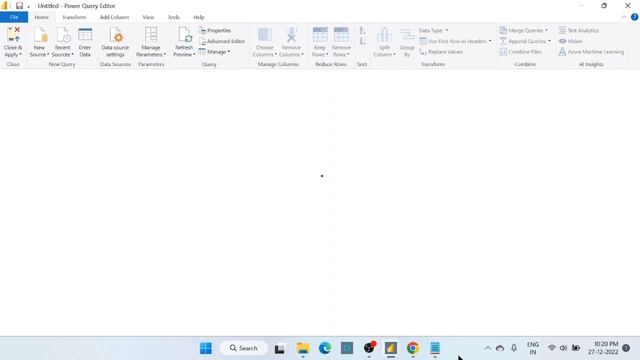Open Microsoft Edge from taskbar

[325, 348]
